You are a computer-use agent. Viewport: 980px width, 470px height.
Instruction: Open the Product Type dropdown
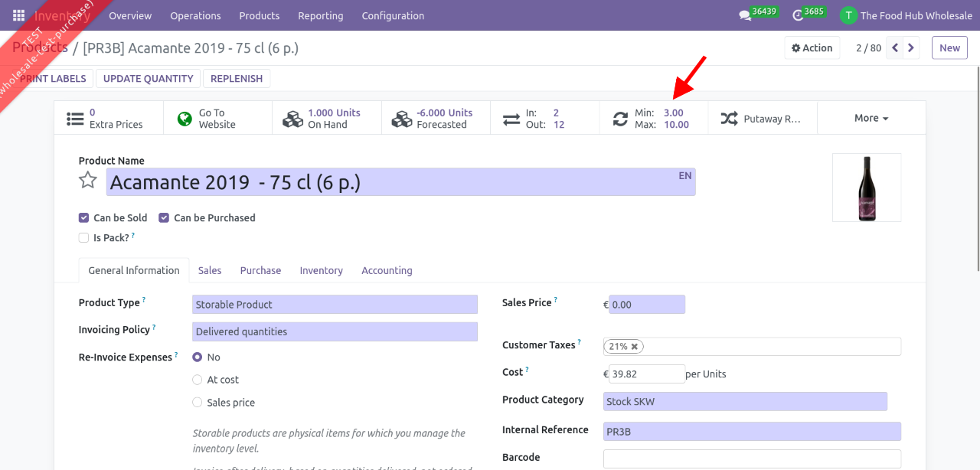pyautogui.click(x=335, y=305)
